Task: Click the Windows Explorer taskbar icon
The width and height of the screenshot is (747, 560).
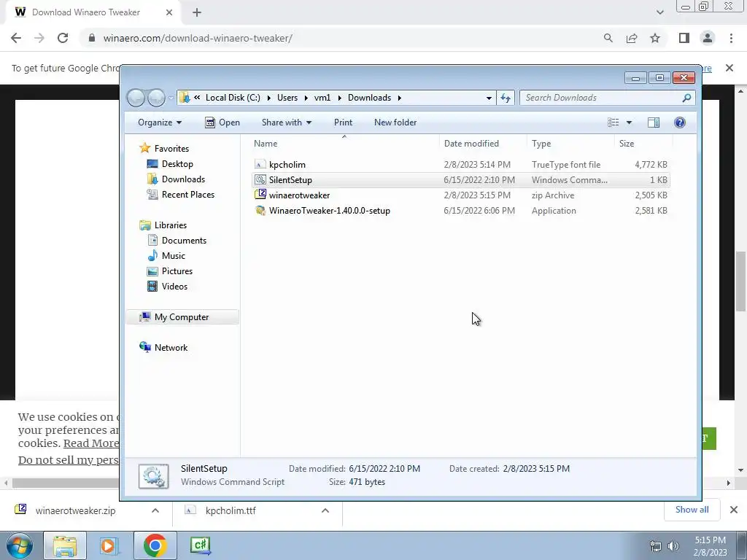Action: point(65,545)
